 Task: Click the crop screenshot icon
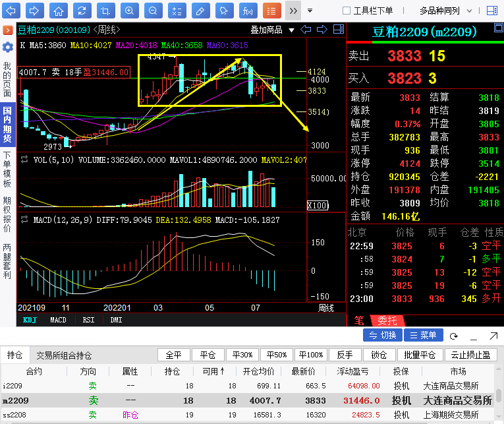click(105, 11)
